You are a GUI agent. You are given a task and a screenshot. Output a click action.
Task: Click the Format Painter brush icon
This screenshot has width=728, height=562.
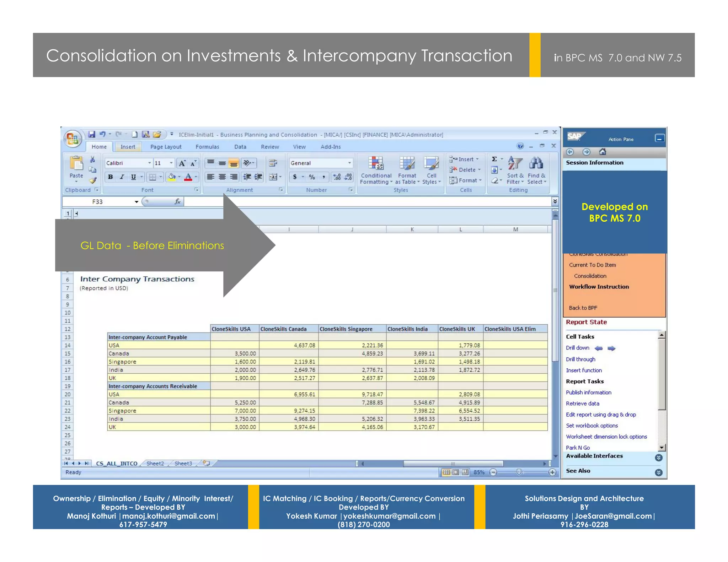93,180
